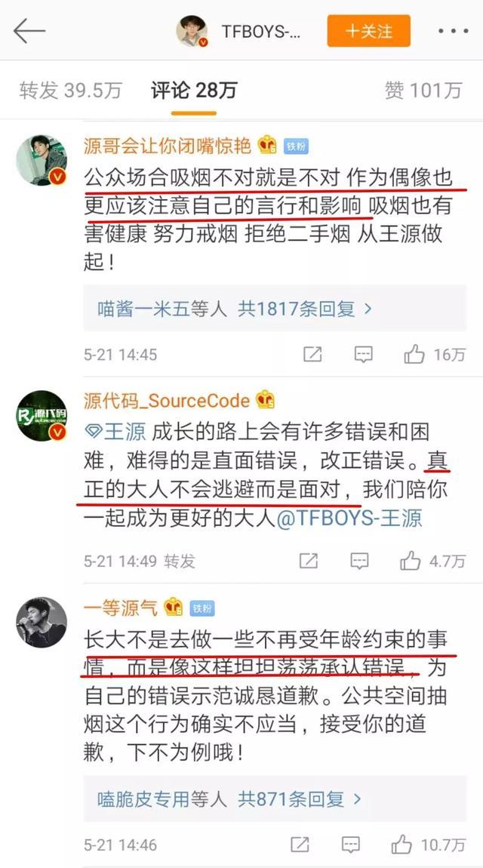Image resolution: width=483 pixels, height=868 pixels.
Task: Open the @TFBOYS-王源 mention link
Action: [349, 519]
